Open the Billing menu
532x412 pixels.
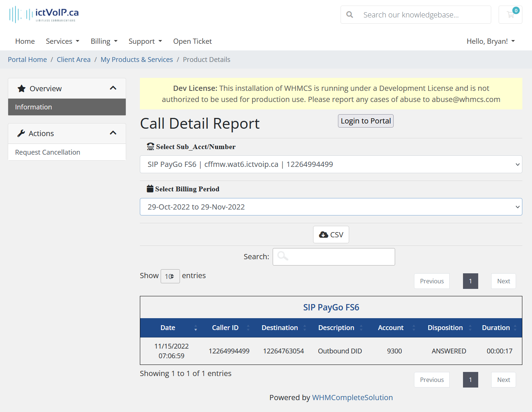coord(104,41)
